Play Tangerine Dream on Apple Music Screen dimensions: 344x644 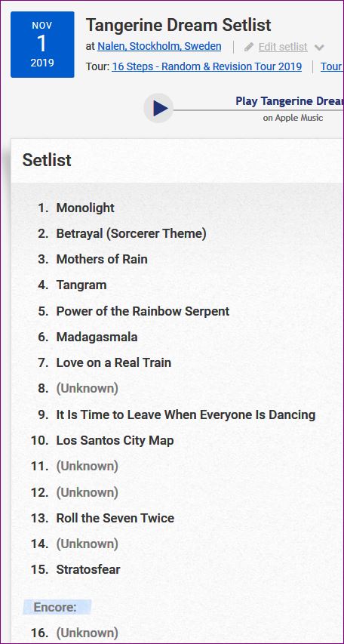[x=158, y=109]
